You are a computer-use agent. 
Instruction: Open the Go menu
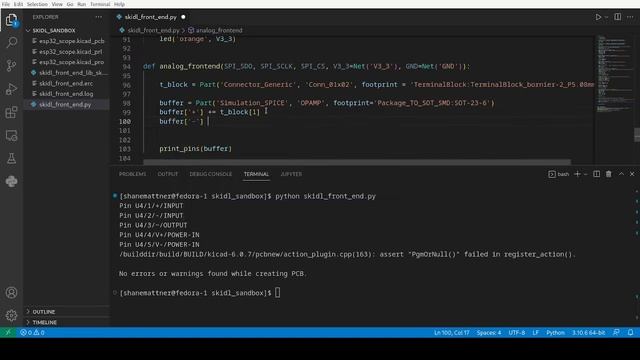click(x=70, y=4)
